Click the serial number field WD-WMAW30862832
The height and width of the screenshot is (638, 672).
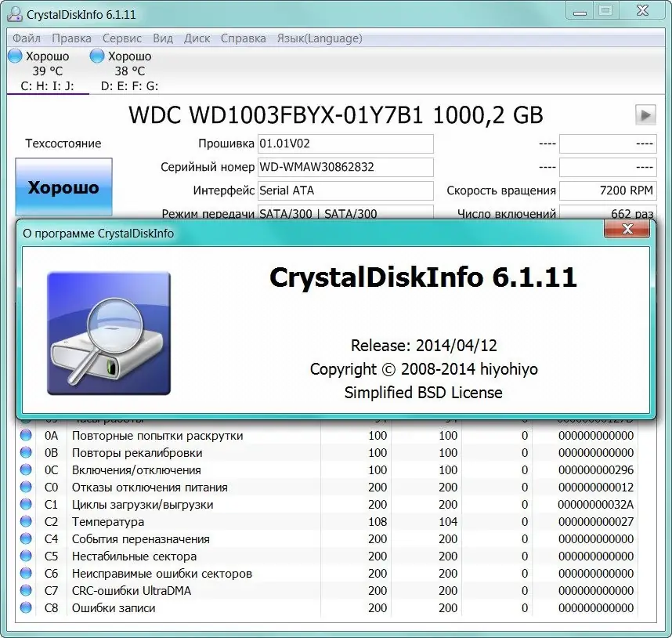pos(345,167)
